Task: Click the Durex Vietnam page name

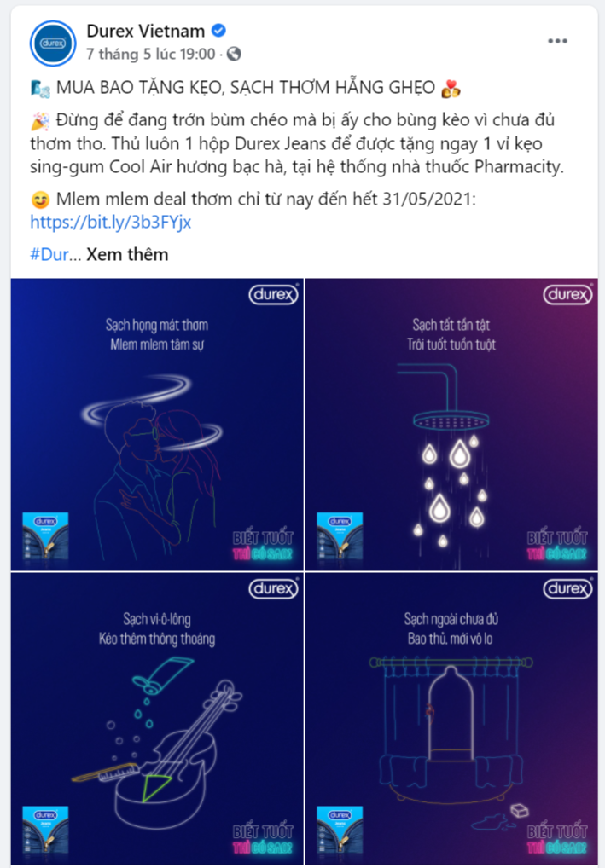Action: tap(146, 31)
